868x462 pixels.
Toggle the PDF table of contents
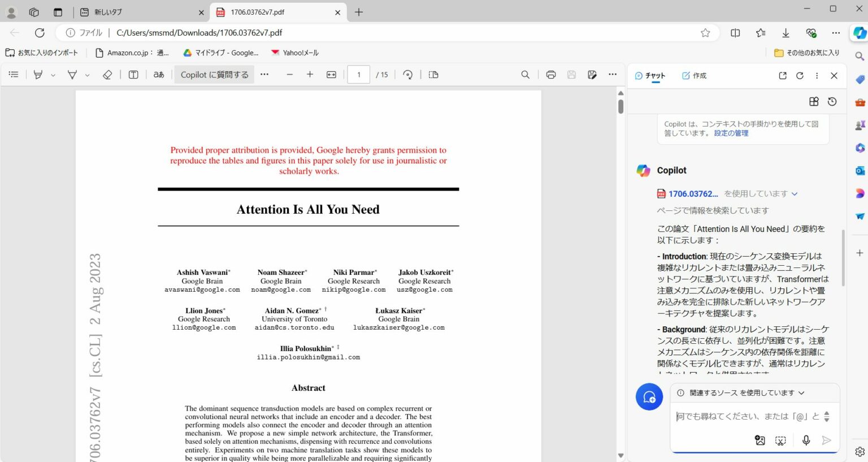[x=14, y=75]
